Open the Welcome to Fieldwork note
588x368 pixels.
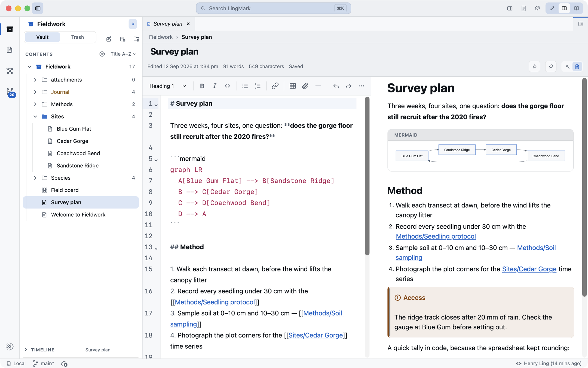(x=78, y=215)
